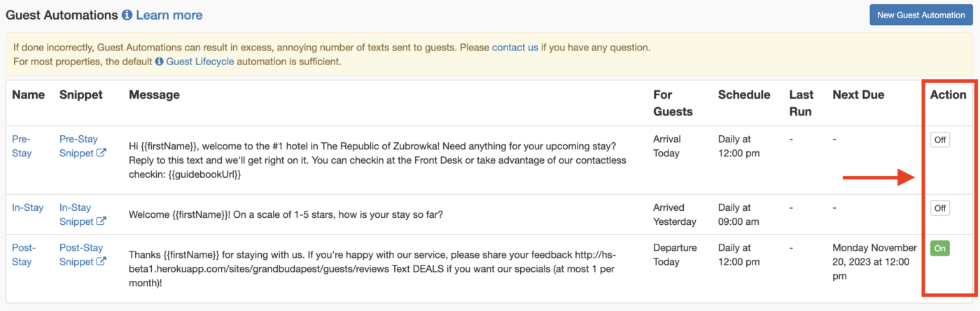
Task: Open the In-Stay automation name link
Action: (x=28, y=207)
